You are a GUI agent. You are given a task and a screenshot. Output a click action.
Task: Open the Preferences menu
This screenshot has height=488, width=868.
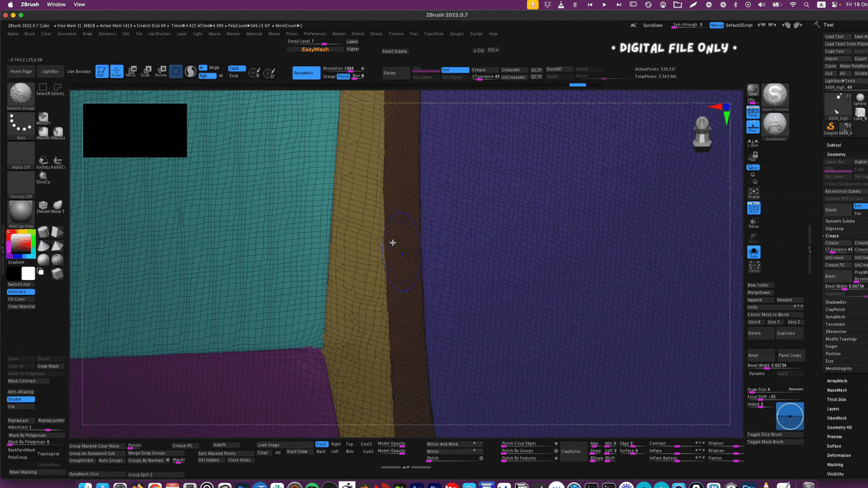(x=315, y=34)
